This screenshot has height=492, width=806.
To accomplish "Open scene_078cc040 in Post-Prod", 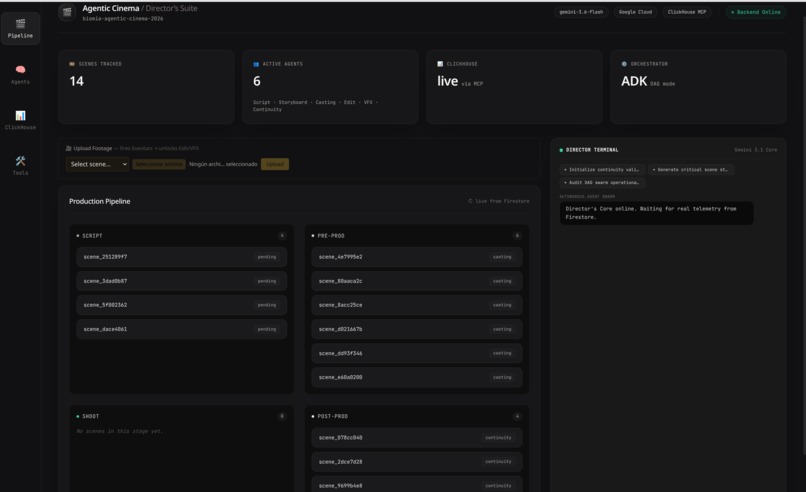I will coord(417,438).
